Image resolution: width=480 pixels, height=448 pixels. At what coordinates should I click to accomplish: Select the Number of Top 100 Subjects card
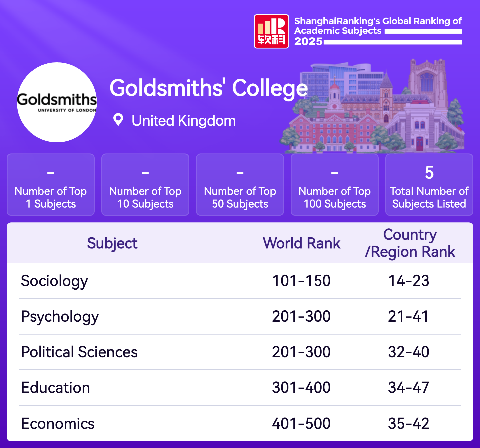pyautogui.click(x=334, y=185)
